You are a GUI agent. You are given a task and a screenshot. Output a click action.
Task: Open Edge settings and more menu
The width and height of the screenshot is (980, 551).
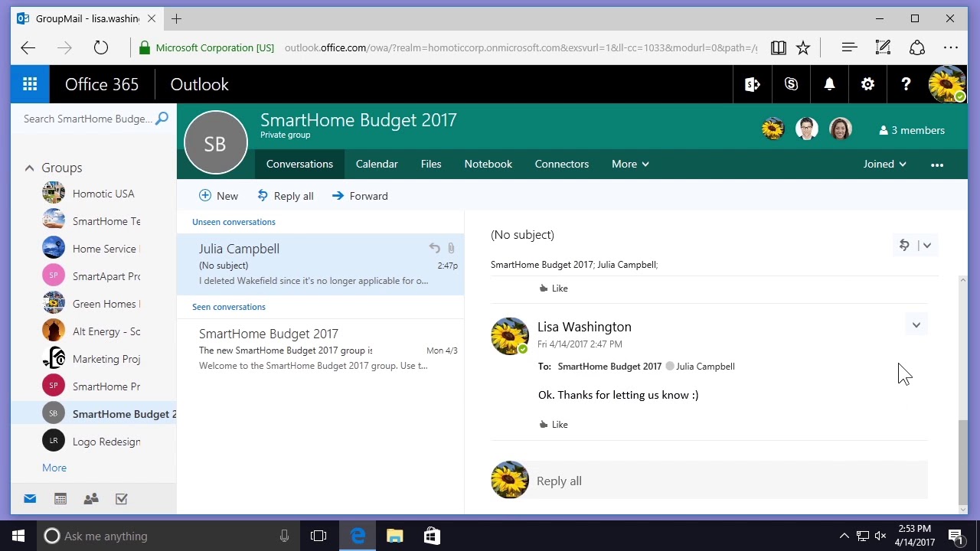click(951, 47)
